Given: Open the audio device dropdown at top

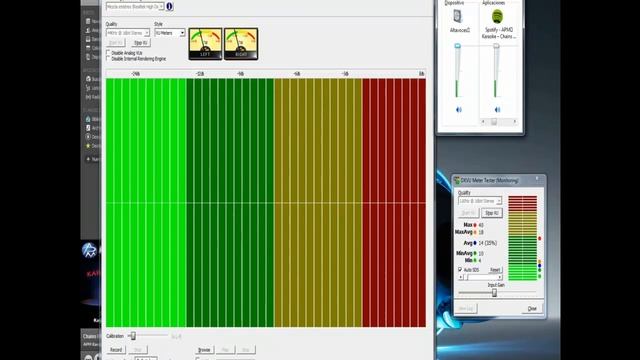Looking at the screenshot, I should pyautogui.click(x=135, y=7).
